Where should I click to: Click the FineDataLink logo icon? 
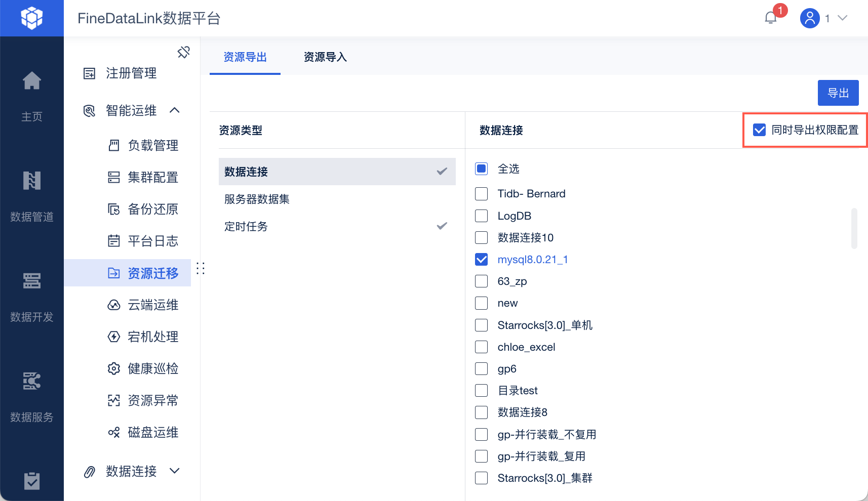pos(31,18)
